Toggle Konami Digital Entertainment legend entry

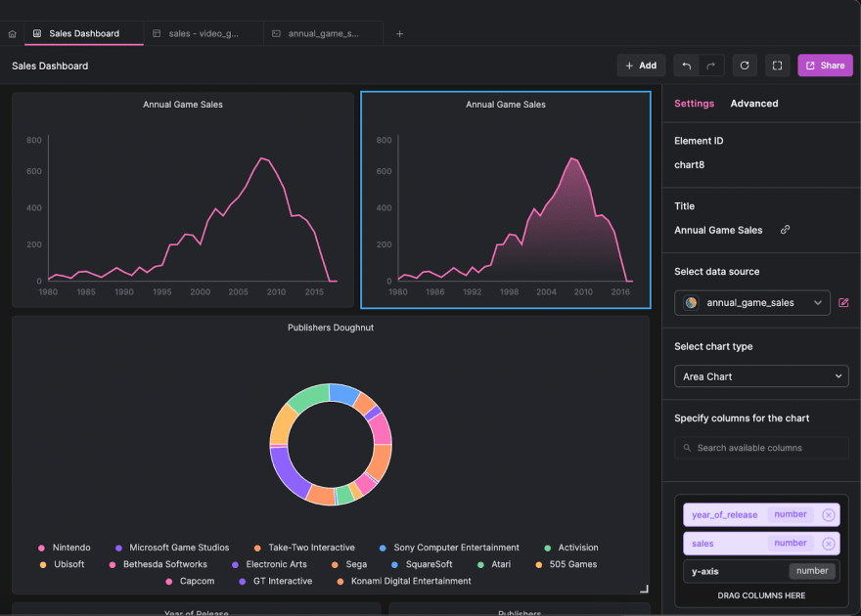[404, 581]
